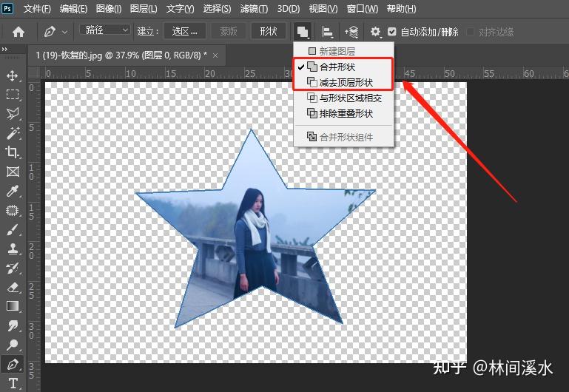Select the Move tool

(x=13, y=75)
